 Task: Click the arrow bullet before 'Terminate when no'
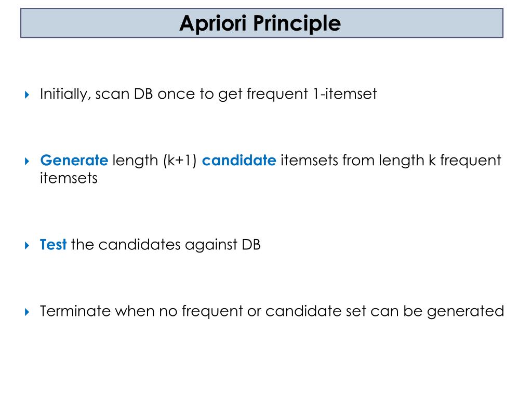27,312
